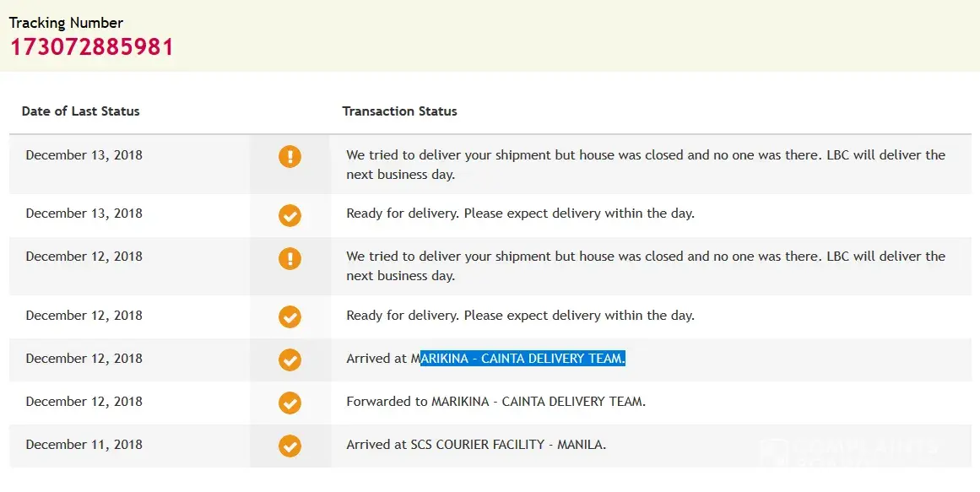980x492 pixels.
Task: Click the Transaction Status column header
Action: pos(399,111)
